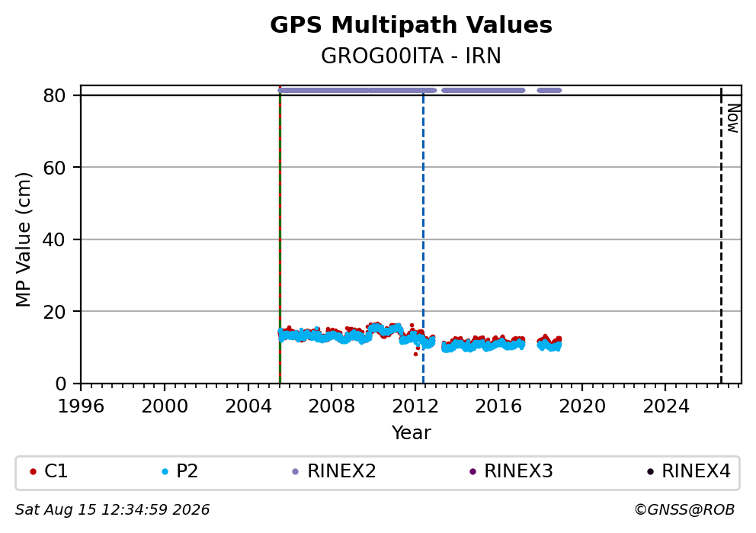The image size is (756, 533).
Task: Click the 'RINEX3' legend label
Action: 518,471
